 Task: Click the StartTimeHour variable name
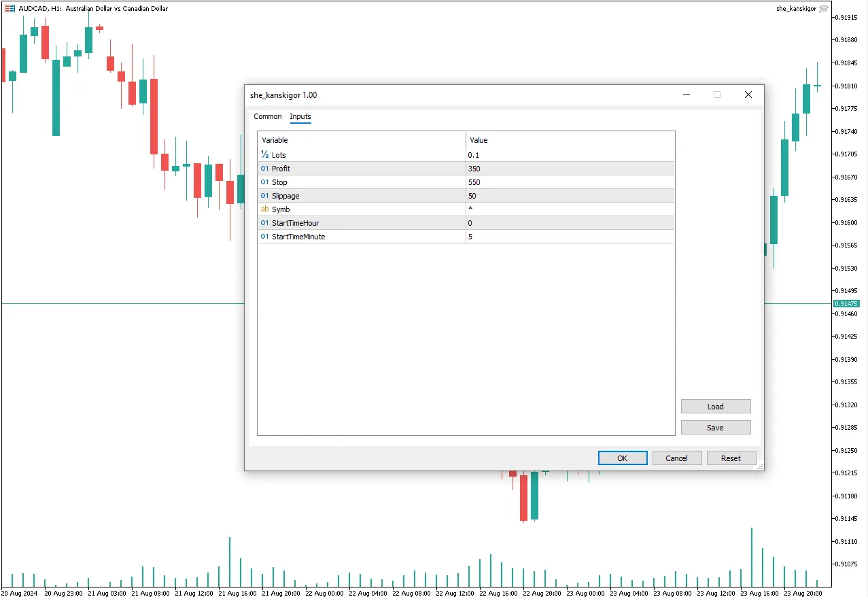[295, 223]
